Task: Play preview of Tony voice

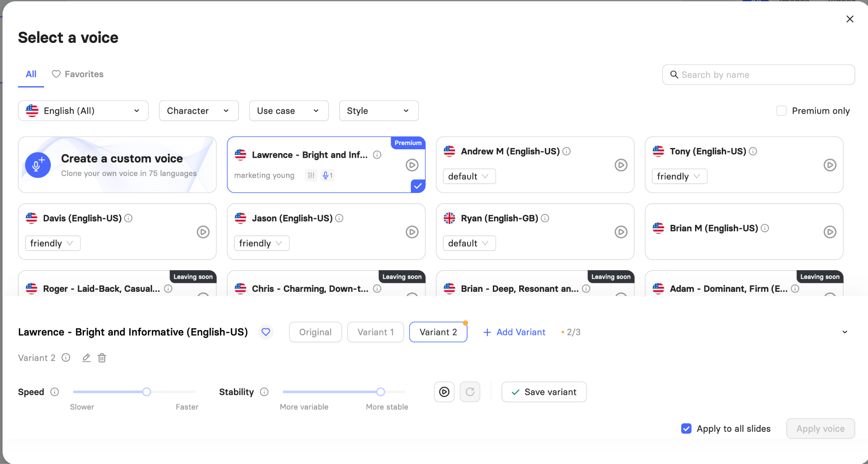Action: pos(830,165)
